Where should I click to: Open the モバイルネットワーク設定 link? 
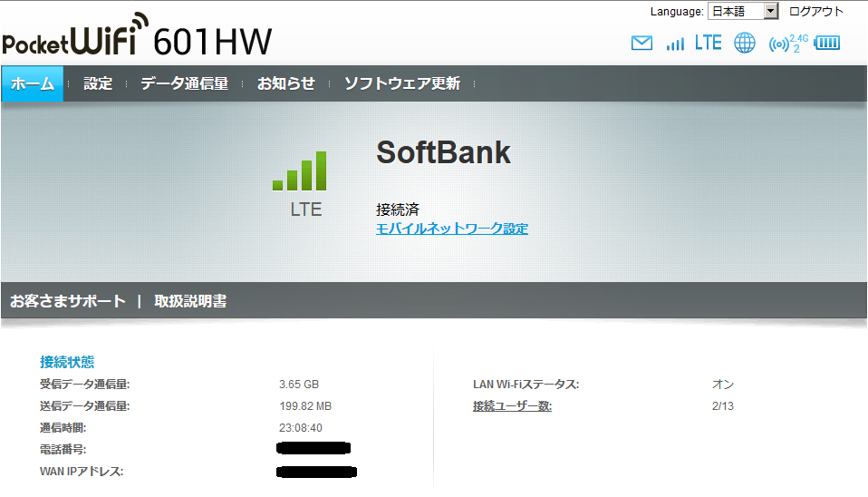point(452,229)
